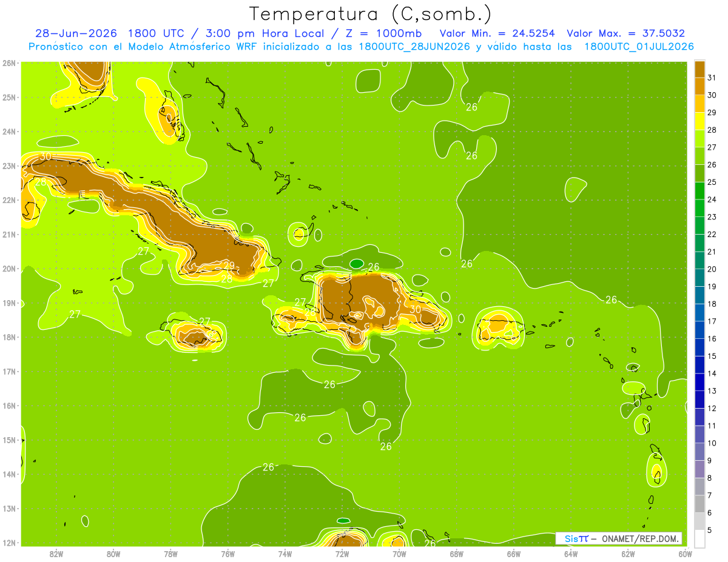
Task: Click the legend swatch between 24 and 25
Action: click(x=699, y=191)
